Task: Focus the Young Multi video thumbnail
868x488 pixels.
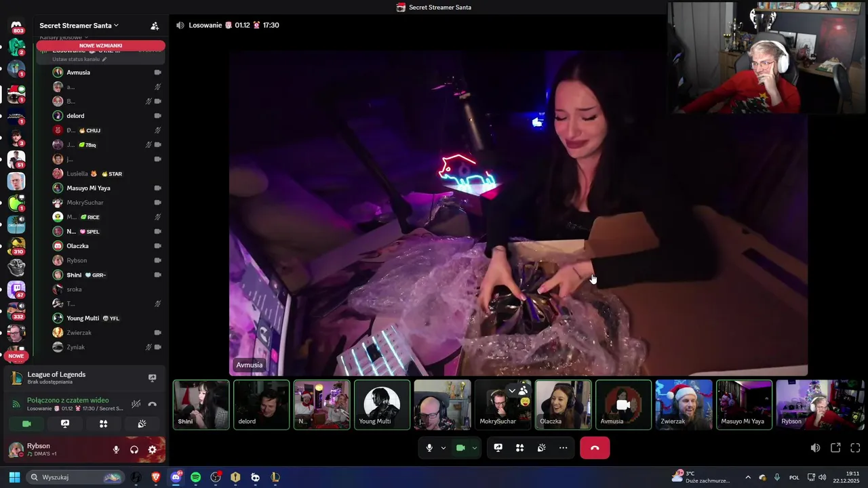Action: [382, 405]
